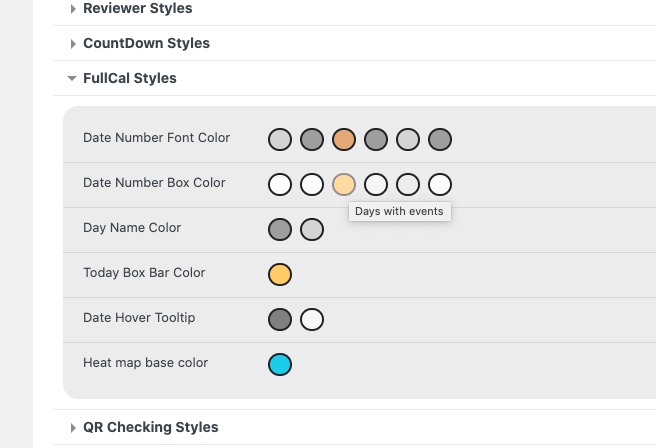
Task: Click the CountDown Styles heading text
Action: coord(146,43)
